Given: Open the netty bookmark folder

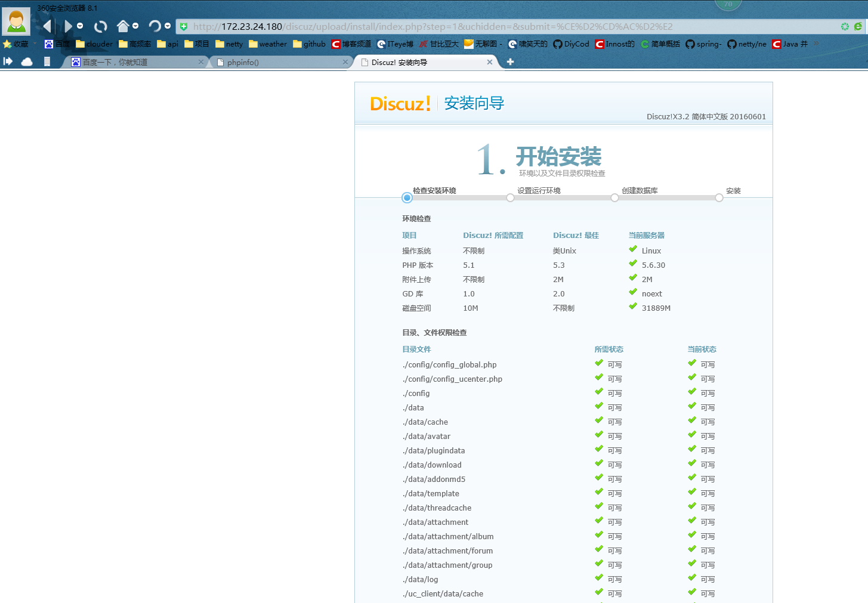Looking at the screenshot, I should click(229, 44).
